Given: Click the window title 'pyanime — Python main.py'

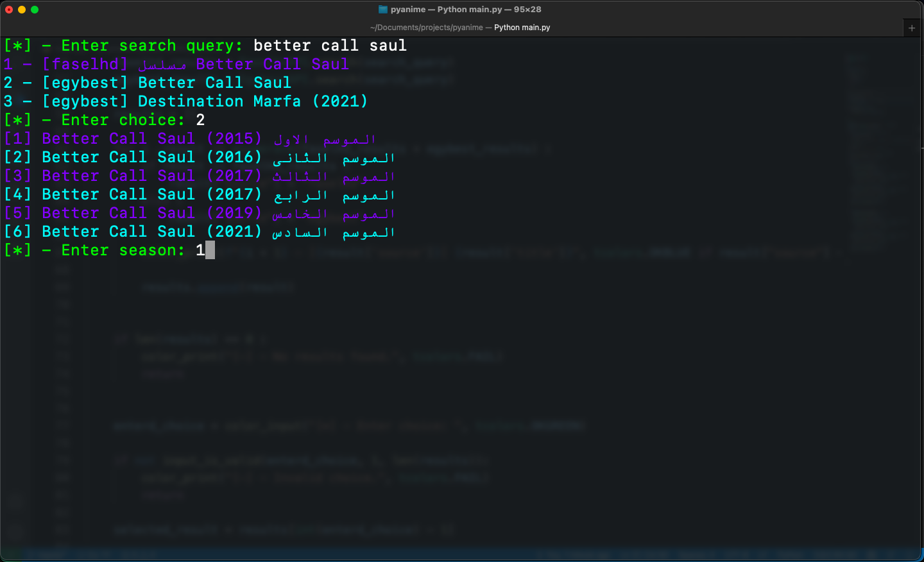Looking at the screenshot, I should [466, 10].
